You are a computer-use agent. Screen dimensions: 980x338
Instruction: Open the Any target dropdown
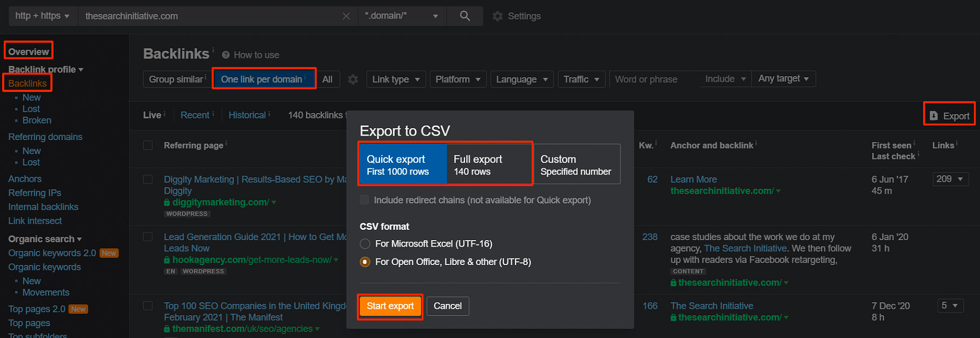[783, 79]
